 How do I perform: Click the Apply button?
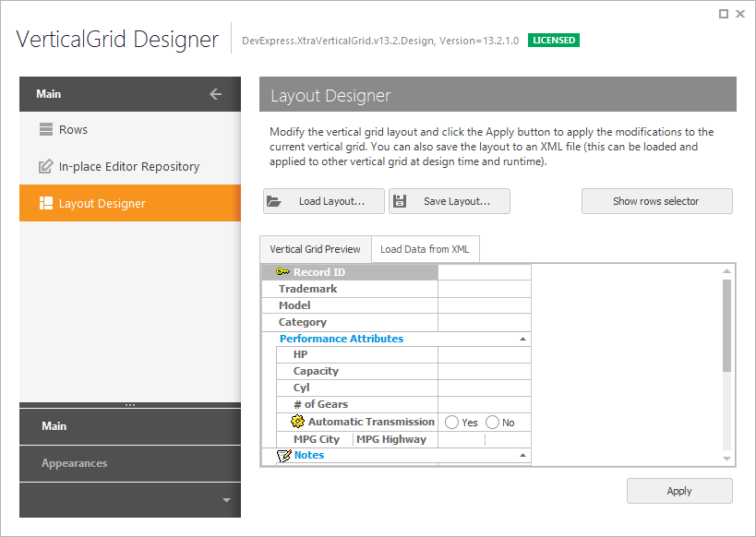[x=679, y=491]
